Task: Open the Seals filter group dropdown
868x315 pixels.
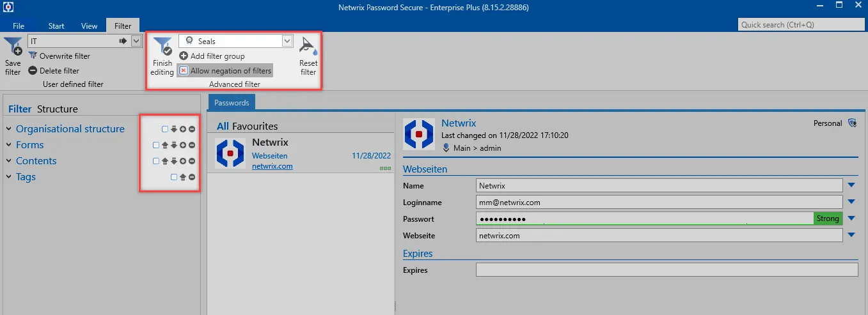Action: 287,41
